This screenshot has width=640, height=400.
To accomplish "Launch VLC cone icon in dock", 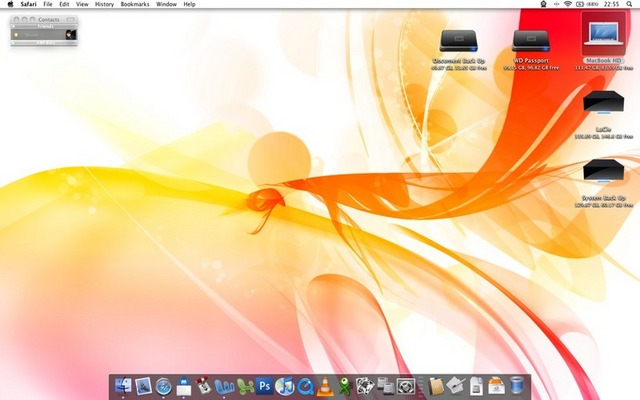I will click(325, 386).
